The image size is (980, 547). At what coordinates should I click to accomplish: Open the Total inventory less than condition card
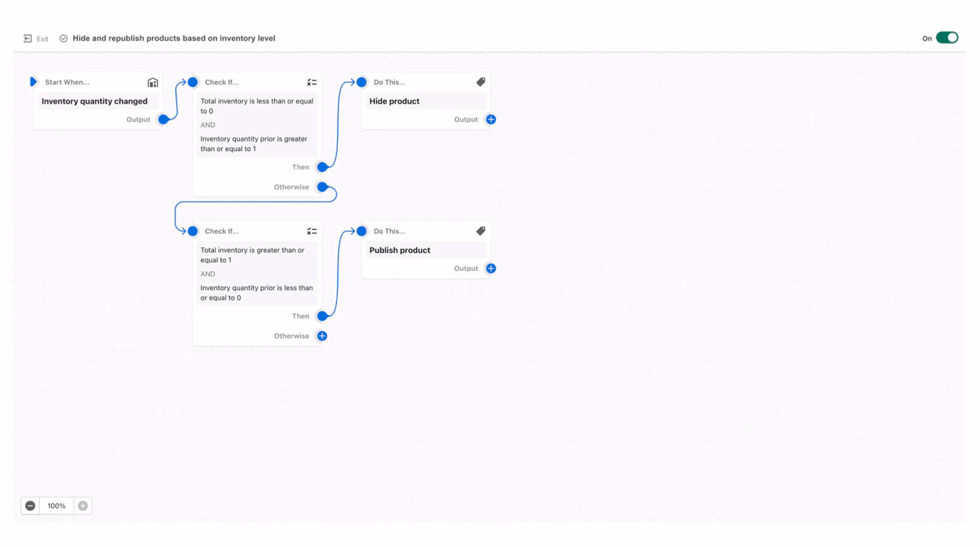click(257, 125)
